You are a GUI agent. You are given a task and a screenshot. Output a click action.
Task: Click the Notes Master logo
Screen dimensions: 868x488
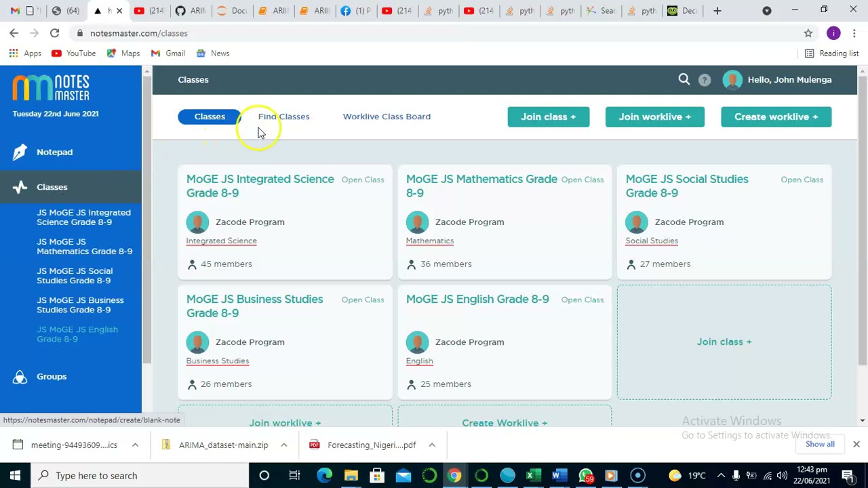[x=51, y=87]
